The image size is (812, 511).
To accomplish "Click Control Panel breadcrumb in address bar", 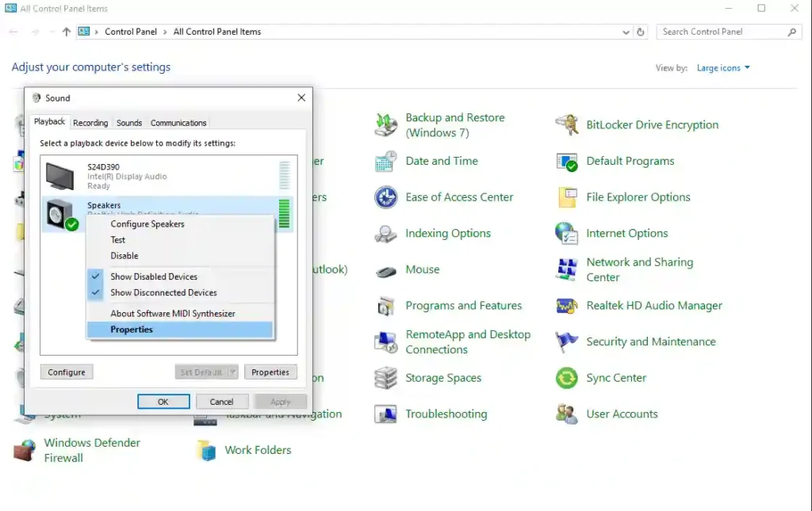I will (131, 32).
